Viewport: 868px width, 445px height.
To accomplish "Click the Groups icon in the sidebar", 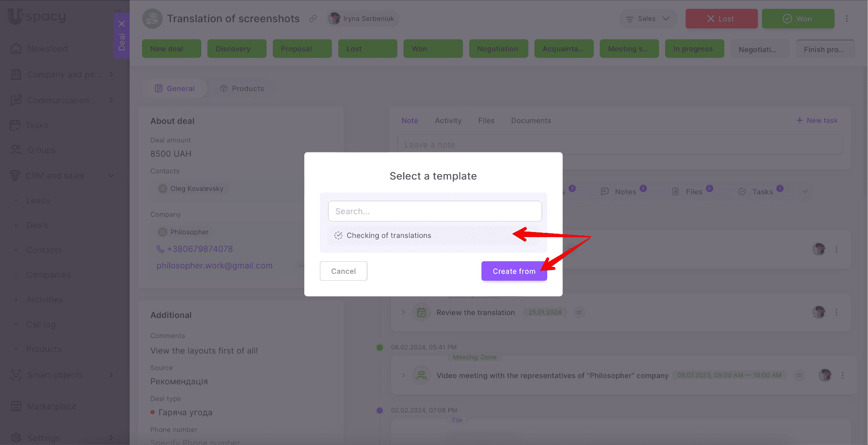I will (x=16, y=150).
